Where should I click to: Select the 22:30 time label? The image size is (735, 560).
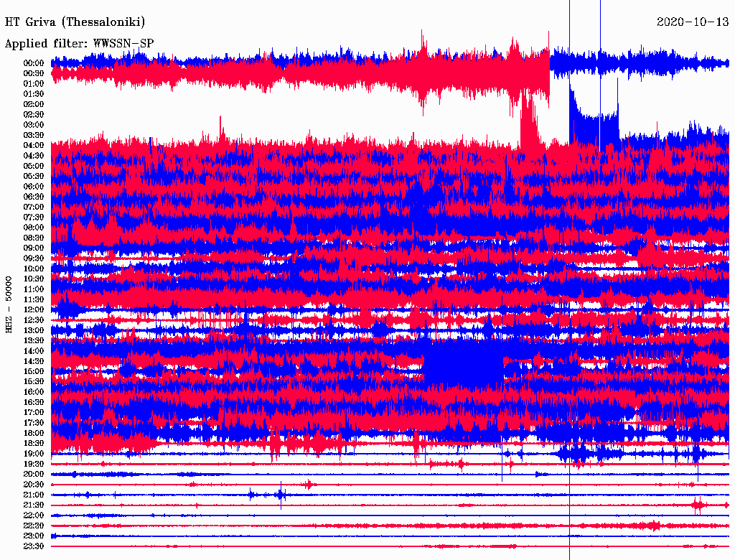(x=34, y=526)
